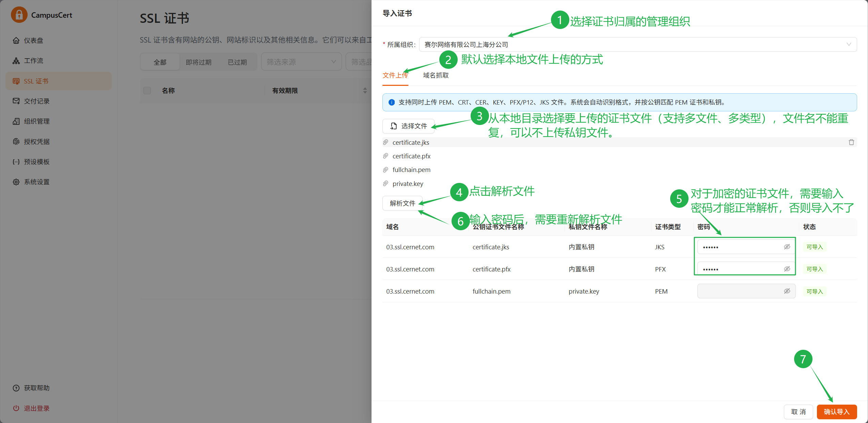Sort by 有效期限 column arrows
The width and height of the screenshot is (868, 423).
click(365, 91)
